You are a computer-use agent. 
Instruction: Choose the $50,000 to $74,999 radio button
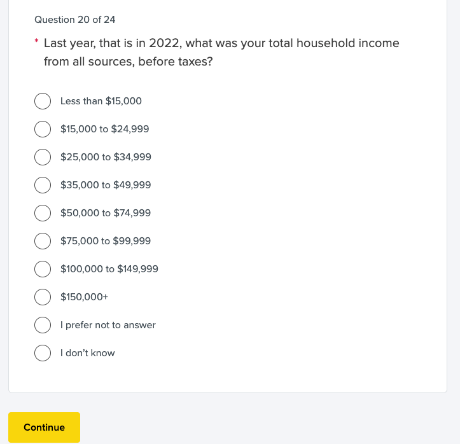[42, 213]
